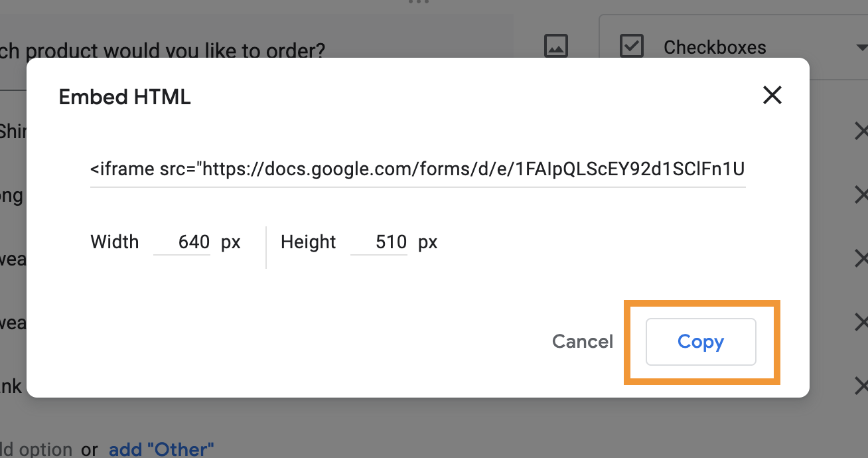The width and height of the screenshot is (868, 458).
Task: Click the add "Other" link
Action: [161, 449]
